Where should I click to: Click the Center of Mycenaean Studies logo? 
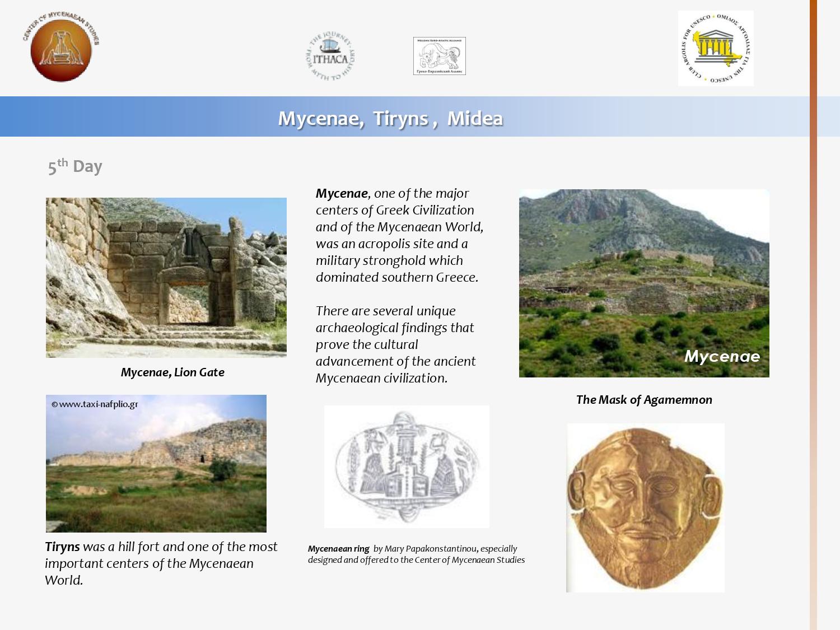pos(61,47)
